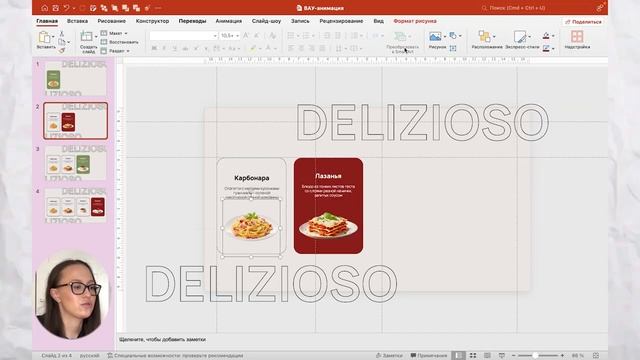Click the Home icon in title bar
This screenshot has height=360, width=640.
pyautogui.click(x=44, y=8)
